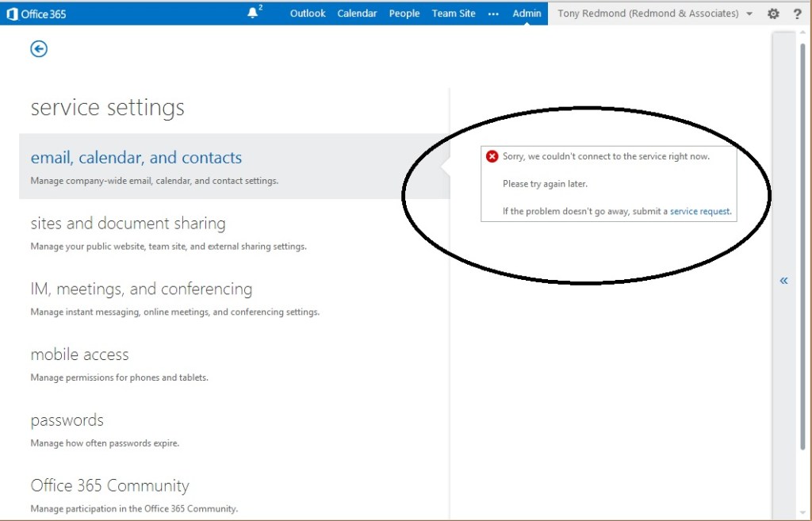
Task: Click the red error icon in the message
Action: coord(492,156)
